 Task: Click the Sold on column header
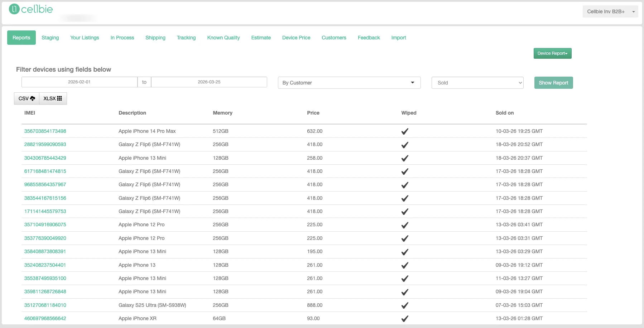click(505, 113)
